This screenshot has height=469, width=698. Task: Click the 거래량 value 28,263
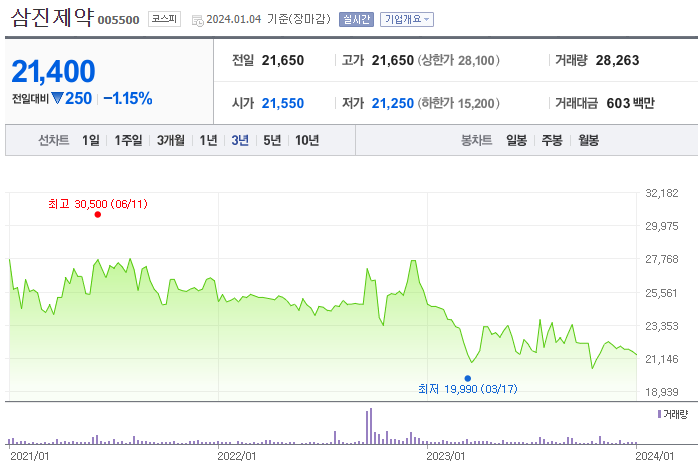click(617, 60)
